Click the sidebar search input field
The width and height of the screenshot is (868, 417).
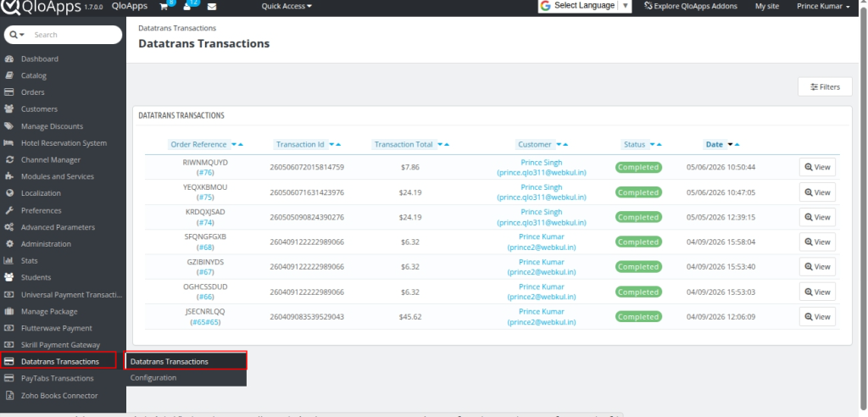click(x=75, y=35)
